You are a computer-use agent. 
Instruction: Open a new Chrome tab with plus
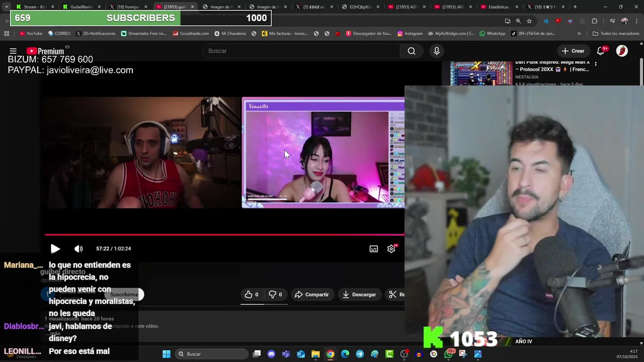point(575,7)
